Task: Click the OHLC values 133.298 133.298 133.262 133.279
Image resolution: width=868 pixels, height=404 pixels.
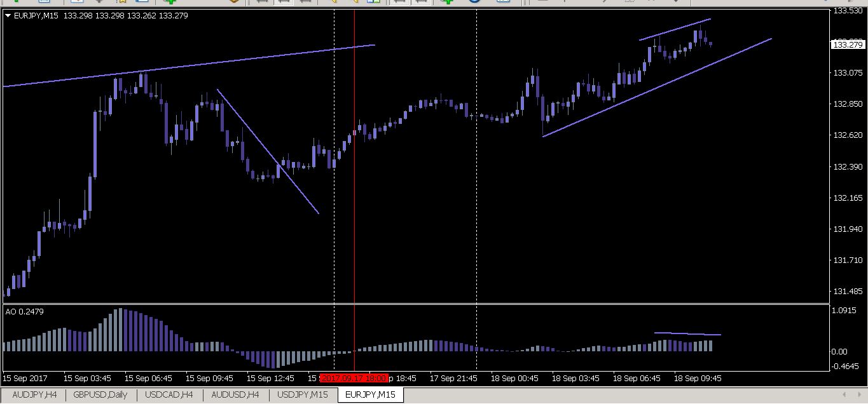Action: coord(125,16)
